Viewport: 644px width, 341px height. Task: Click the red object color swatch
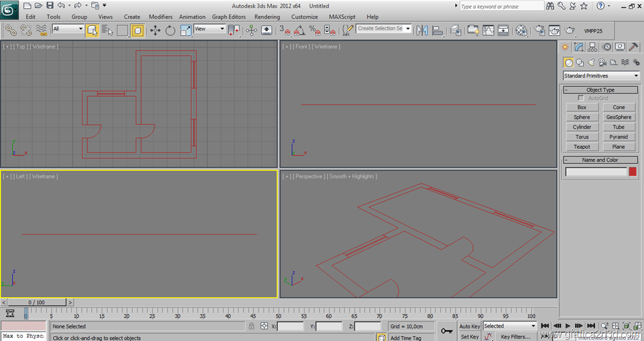(x=633, y=171)
